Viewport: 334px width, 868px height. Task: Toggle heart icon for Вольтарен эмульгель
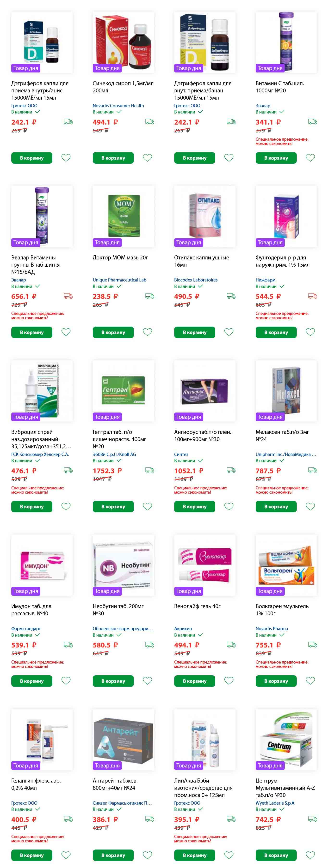point(310,681)
